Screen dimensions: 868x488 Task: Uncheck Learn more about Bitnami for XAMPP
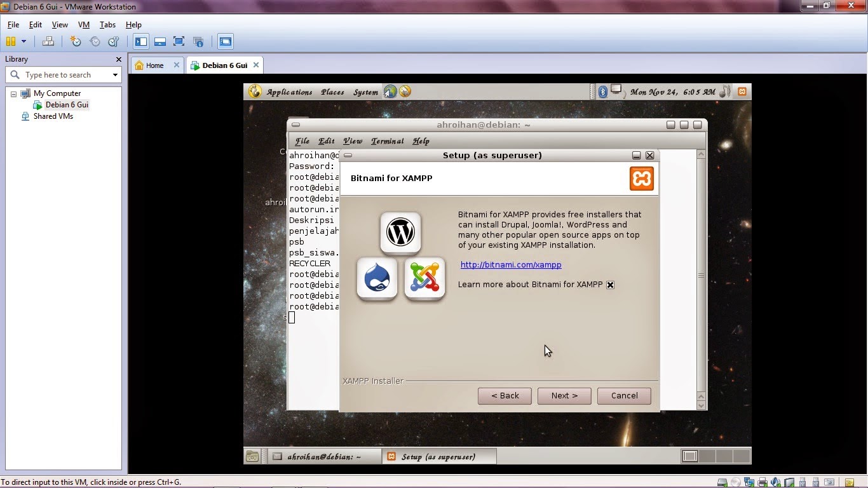tap(610, 285)
